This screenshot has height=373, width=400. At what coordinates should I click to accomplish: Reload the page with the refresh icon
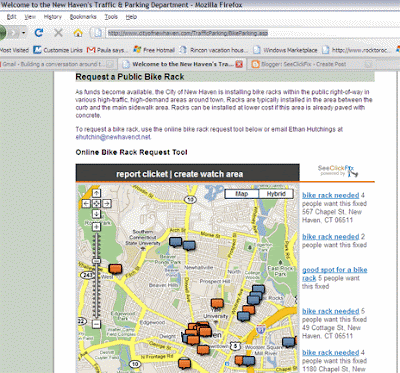39,33
